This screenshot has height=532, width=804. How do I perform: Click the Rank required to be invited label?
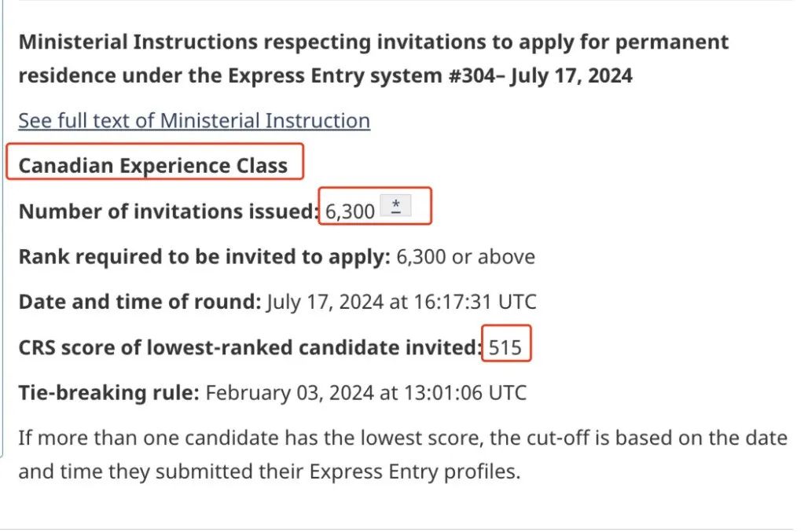pos(204,257)
